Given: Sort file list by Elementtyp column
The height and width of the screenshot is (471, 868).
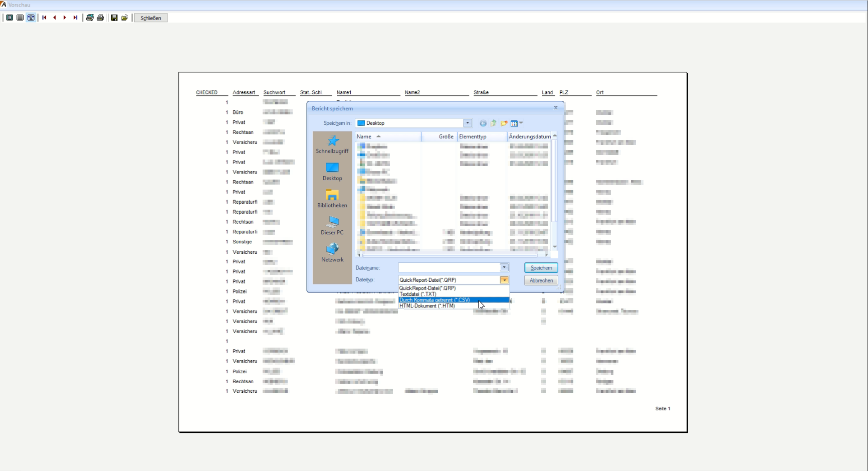Looking at the screenshot, I should click(482, 136).
